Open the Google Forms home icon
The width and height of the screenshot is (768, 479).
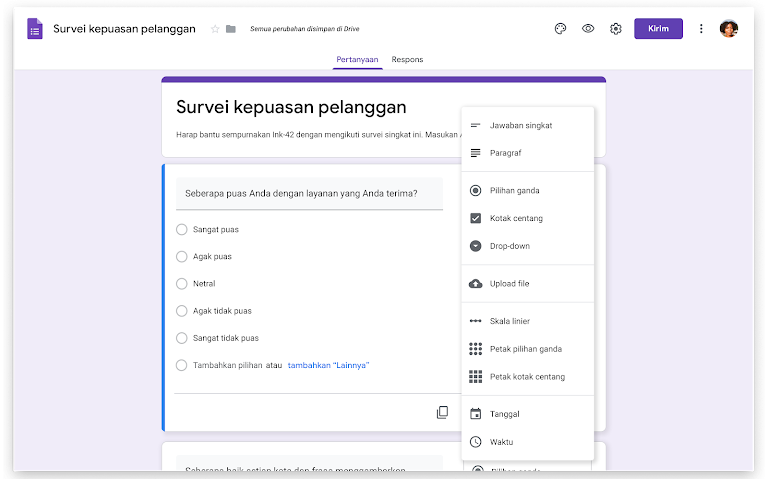click(35, 29)
